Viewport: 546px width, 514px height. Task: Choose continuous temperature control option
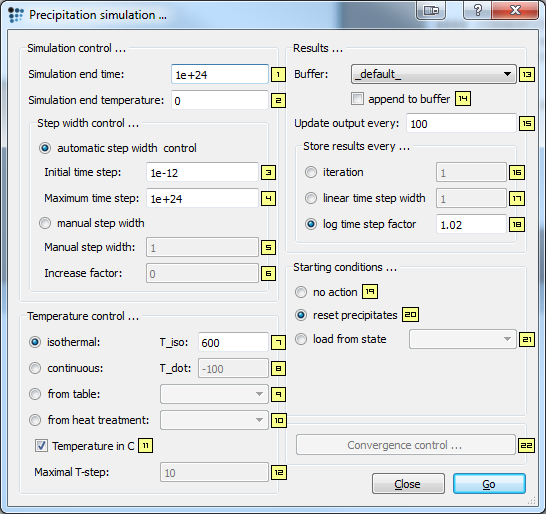point(35,368)
